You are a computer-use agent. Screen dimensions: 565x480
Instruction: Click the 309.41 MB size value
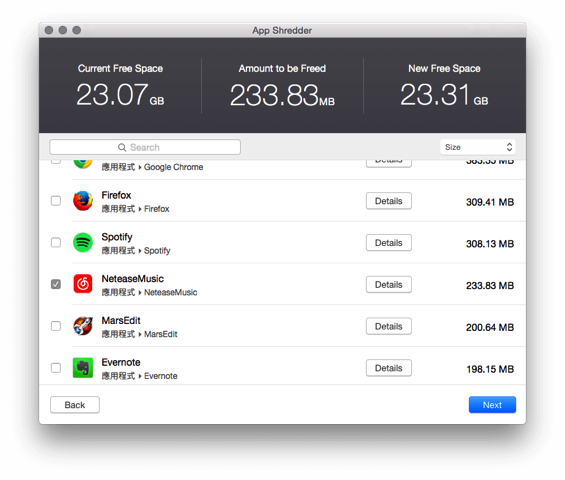coord(490,202)
